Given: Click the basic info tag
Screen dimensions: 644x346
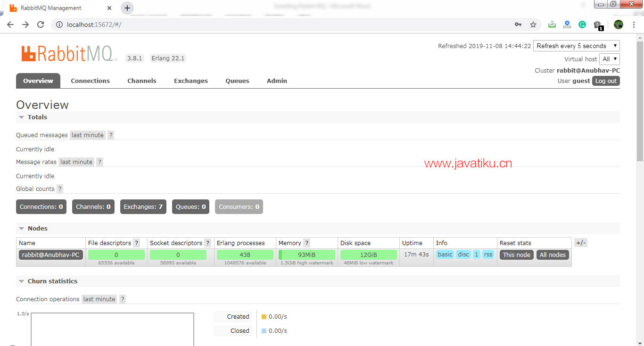Looking at the screenshot, I should pyautogui.click(x=445, y=255).
